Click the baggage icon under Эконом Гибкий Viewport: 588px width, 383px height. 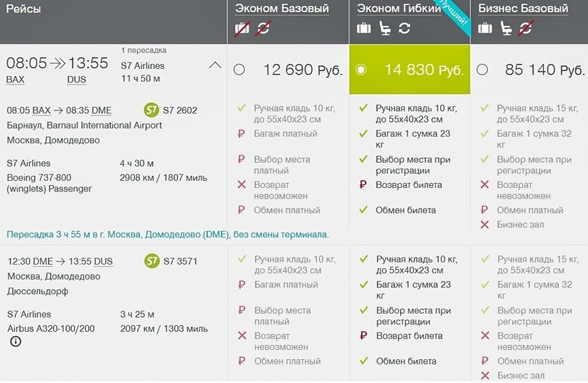pos(364,29)
